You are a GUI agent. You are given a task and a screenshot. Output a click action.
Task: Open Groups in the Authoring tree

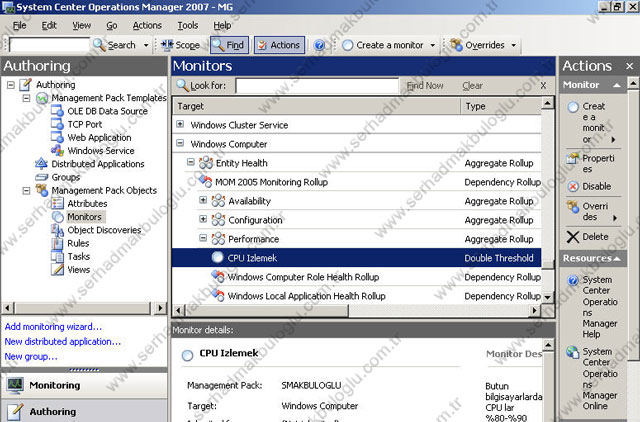coord(65,177)
